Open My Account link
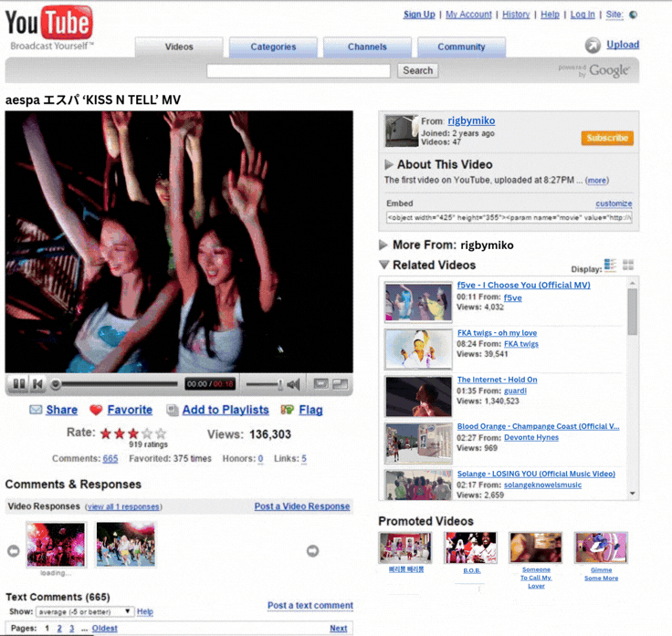 [x=468, y=15]
